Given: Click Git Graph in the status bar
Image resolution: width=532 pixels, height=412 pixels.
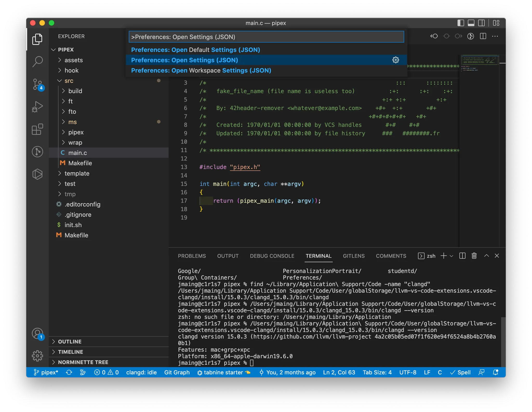Looking at the screenshot, I should pos(177,372).
